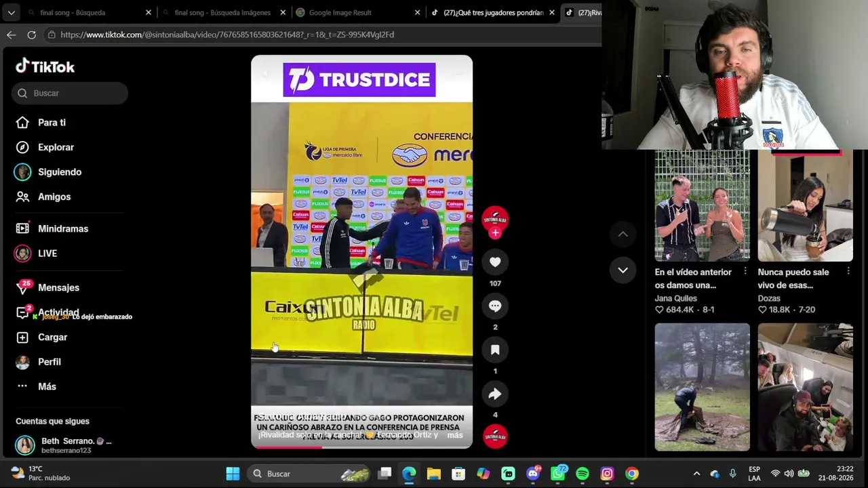Open the Beth Serrano followed account
The height and width of the screenshot is (488, 868).
(64, 445)
